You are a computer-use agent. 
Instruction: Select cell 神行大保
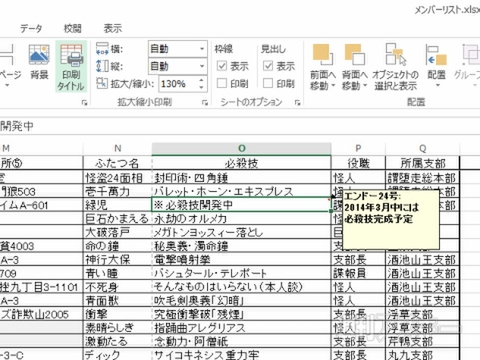click(x=117, y=260)
